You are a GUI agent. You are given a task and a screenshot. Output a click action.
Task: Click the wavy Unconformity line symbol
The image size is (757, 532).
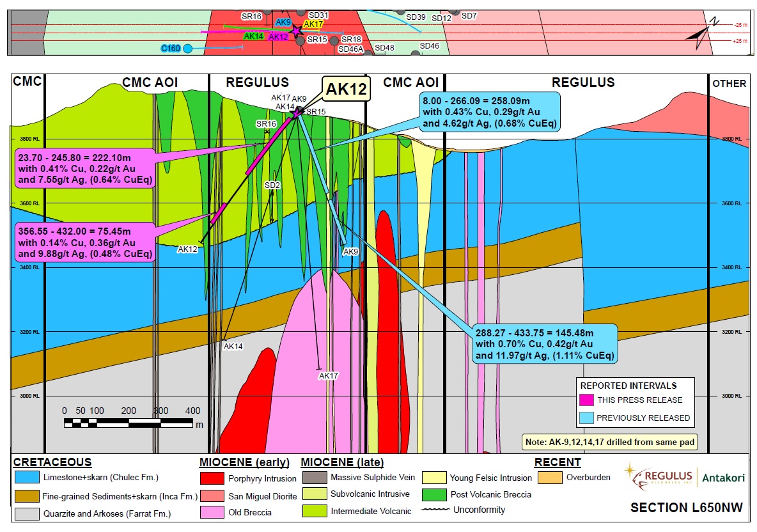436,510
